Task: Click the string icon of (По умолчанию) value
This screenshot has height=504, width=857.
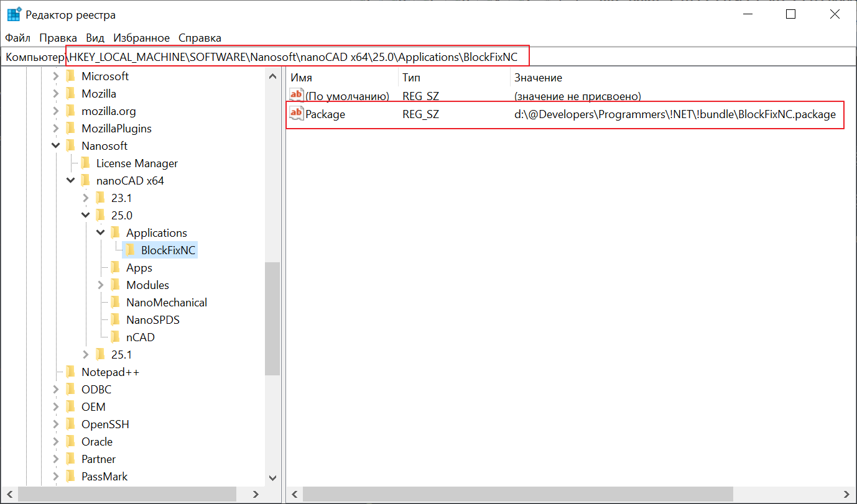Action: click(297, 96)
